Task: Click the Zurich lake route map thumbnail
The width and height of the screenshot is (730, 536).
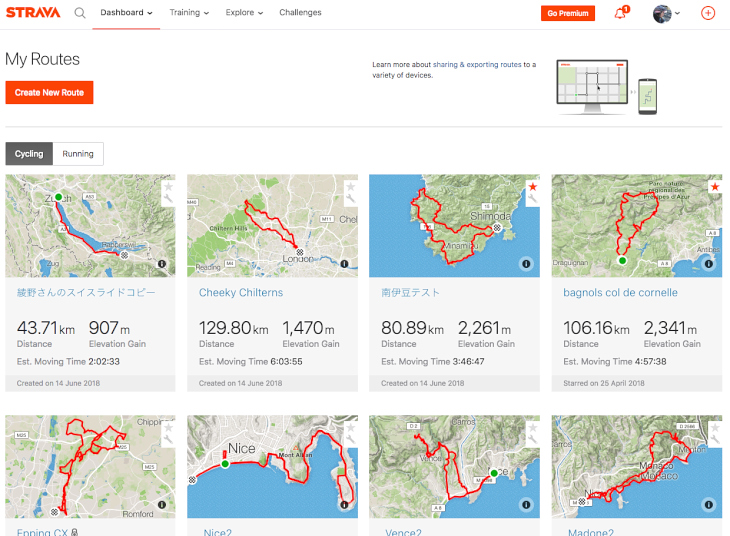Action: (90, 226)
